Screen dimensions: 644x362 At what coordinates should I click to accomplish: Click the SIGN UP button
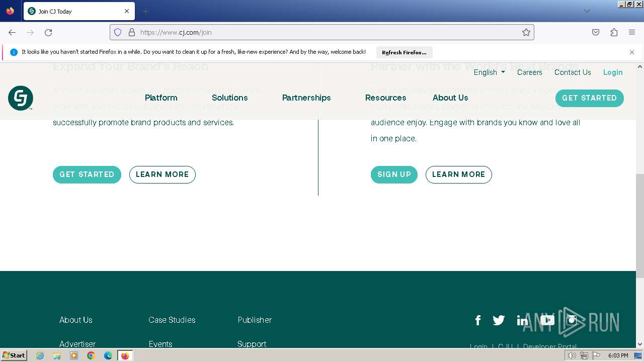394,174
